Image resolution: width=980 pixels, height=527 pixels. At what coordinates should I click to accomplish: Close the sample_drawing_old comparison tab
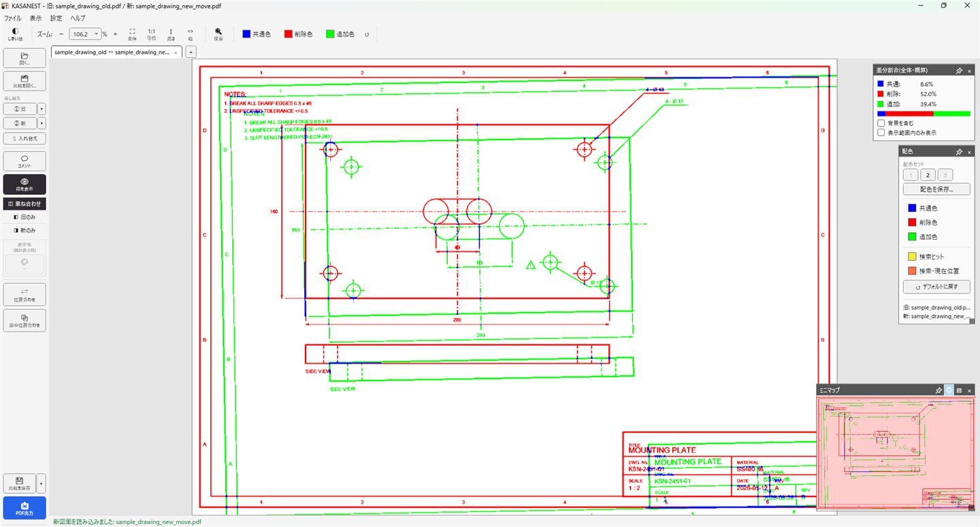(x=176, y=52)
